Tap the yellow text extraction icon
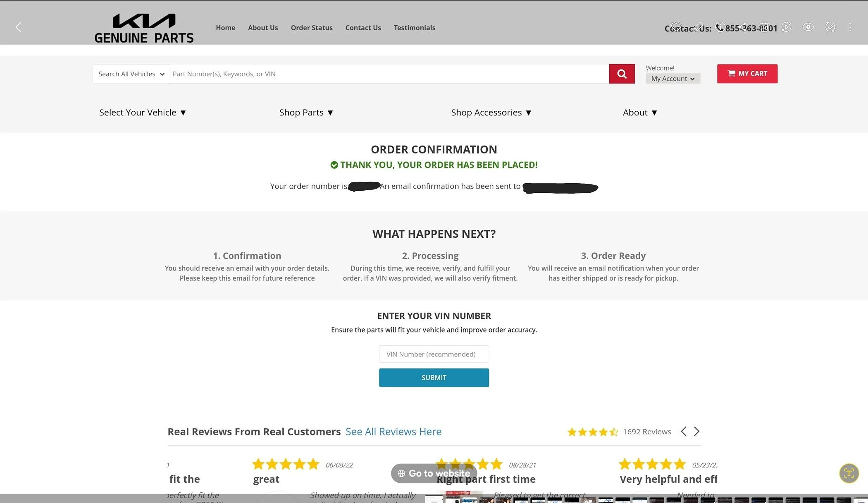This screenshot has height=503, width=868. pos(849,473)
